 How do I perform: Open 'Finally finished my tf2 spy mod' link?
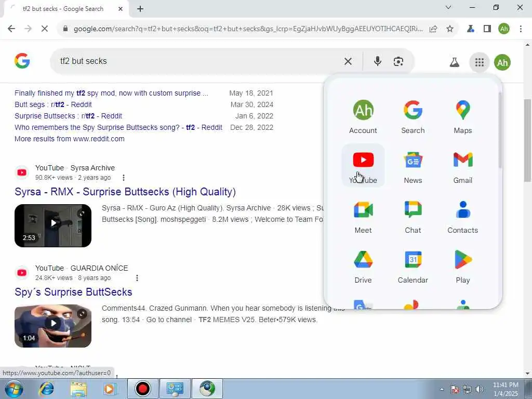click(111, 93)
